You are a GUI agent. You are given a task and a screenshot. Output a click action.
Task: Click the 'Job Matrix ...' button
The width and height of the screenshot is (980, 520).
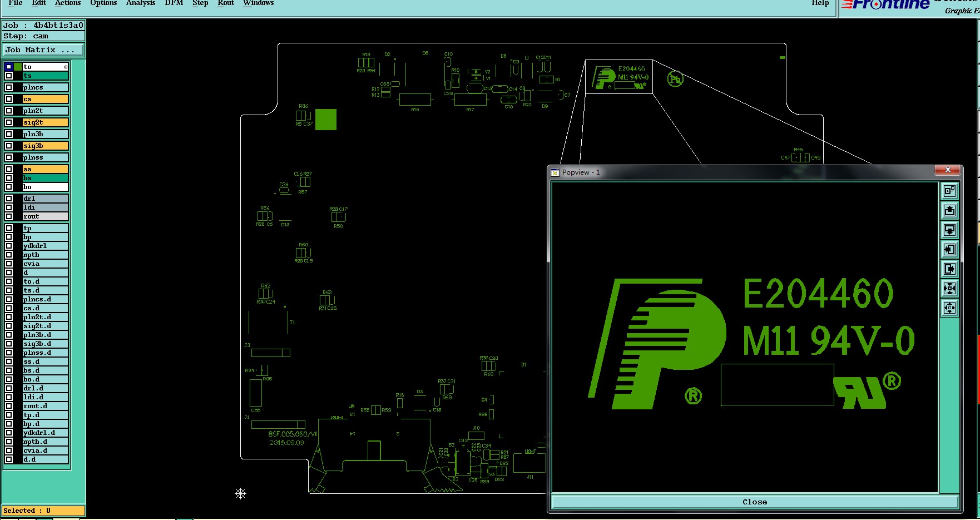(43, 50)
